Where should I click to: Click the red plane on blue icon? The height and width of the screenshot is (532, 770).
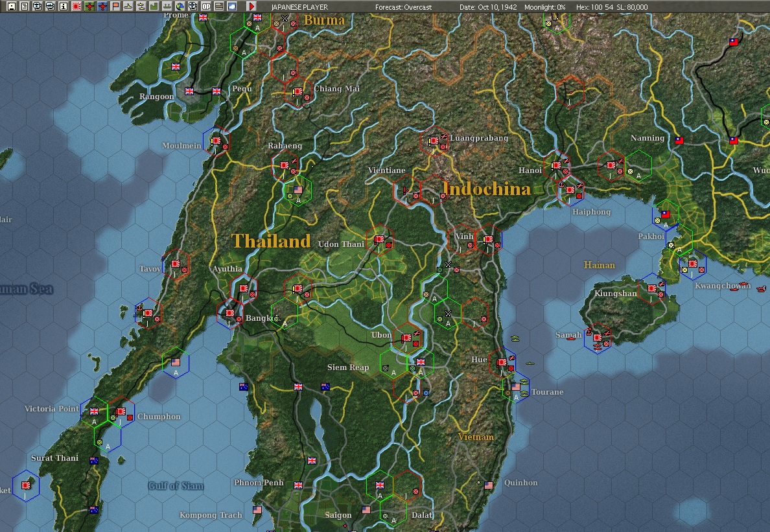pyautogui.click(x=102, y=6)
